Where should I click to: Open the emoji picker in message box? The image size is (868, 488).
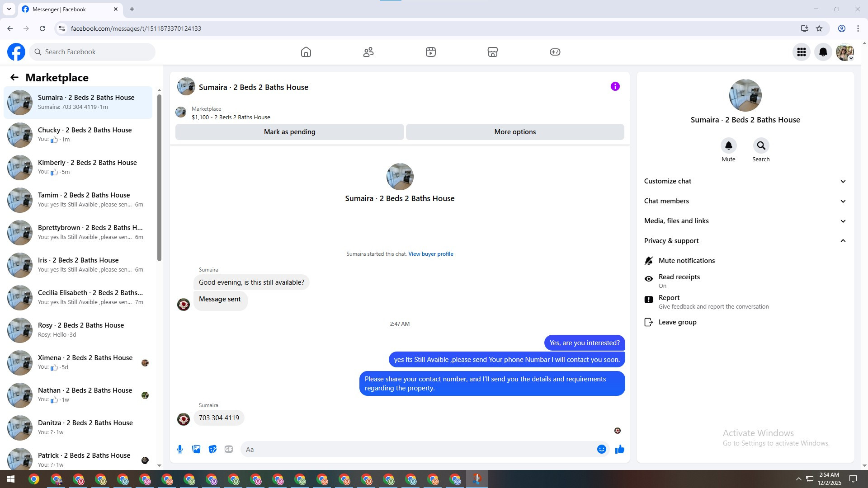click(x=601, y=449)
